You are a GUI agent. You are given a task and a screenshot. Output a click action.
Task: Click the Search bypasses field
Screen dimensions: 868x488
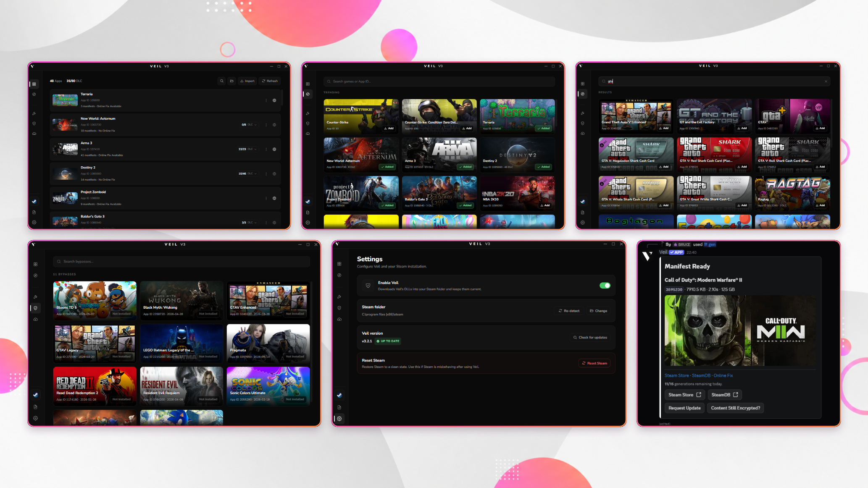(181, 262)
